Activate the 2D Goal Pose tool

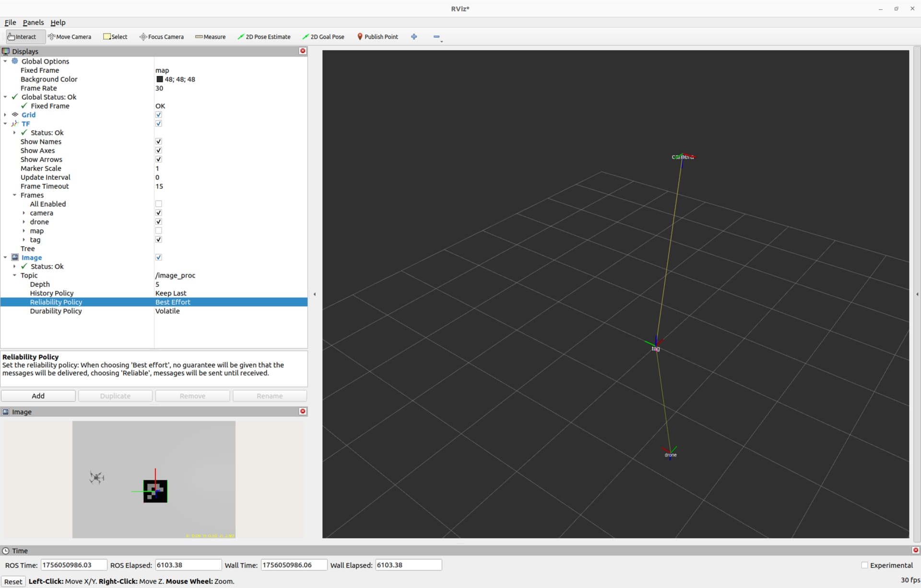coord(323,36)
